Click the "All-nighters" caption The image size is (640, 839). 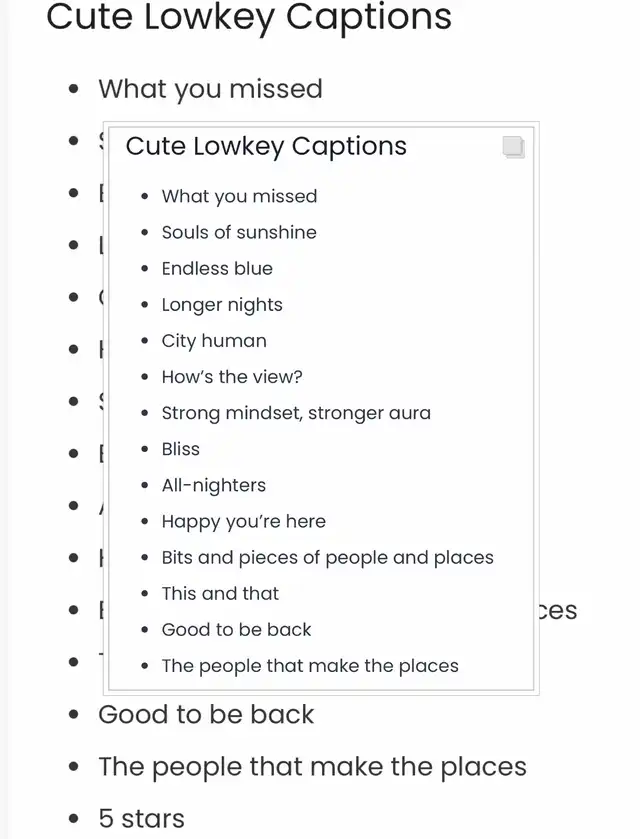click(x=214, y=485)
